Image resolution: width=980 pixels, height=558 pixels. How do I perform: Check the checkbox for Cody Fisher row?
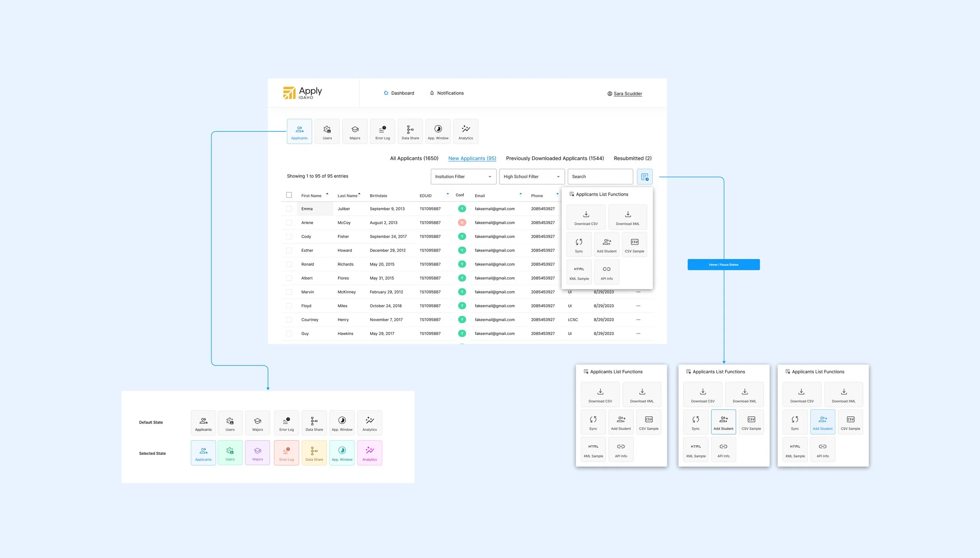click(x=289, y=236)
